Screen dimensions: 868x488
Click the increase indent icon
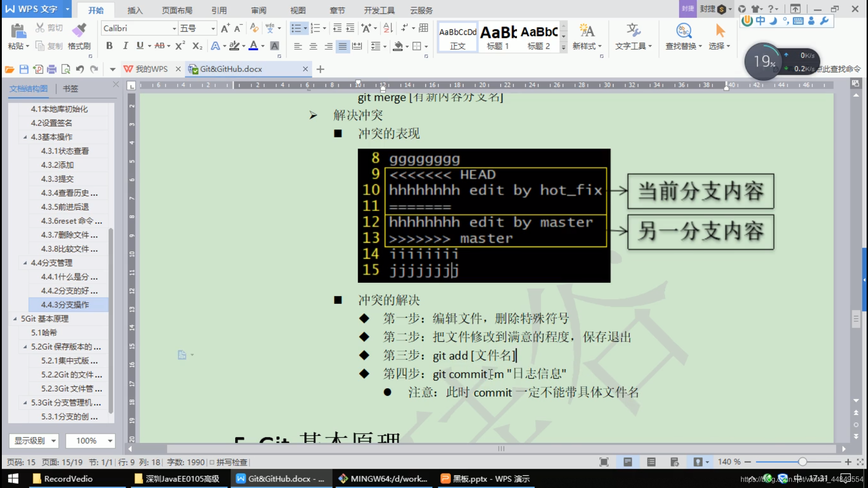point(350,28)
